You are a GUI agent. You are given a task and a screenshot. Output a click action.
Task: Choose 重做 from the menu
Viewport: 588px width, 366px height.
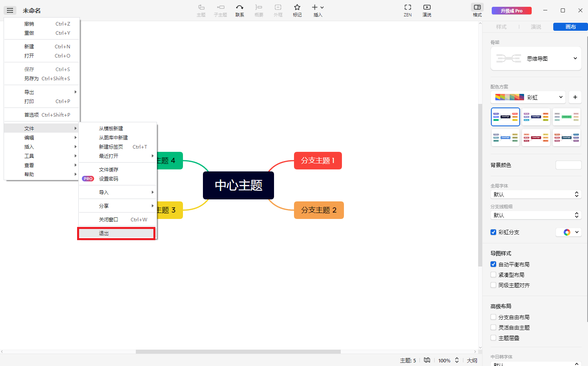42,33
